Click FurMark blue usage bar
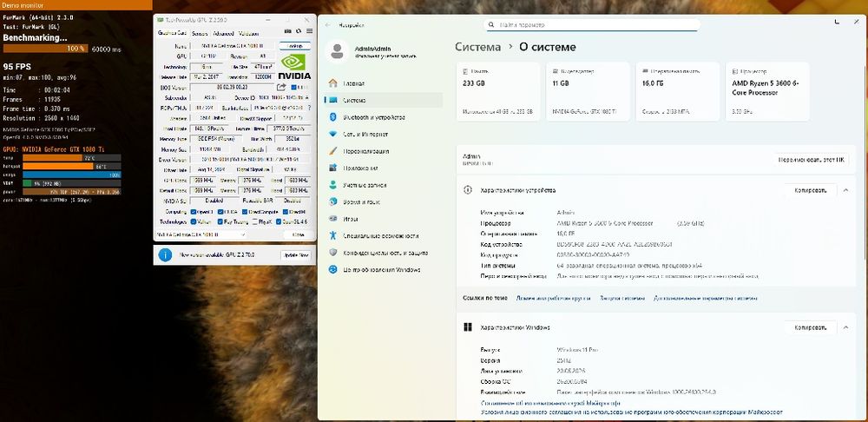Screen dimensions: 868x422 coord(72,175)
